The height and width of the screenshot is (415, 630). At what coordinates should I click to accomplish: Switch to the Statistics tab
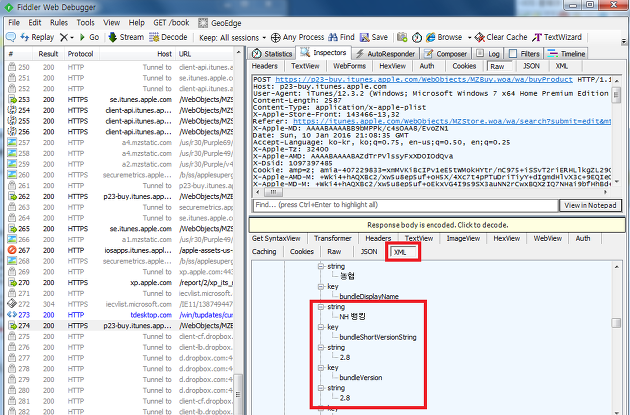(x=272, y=53)
